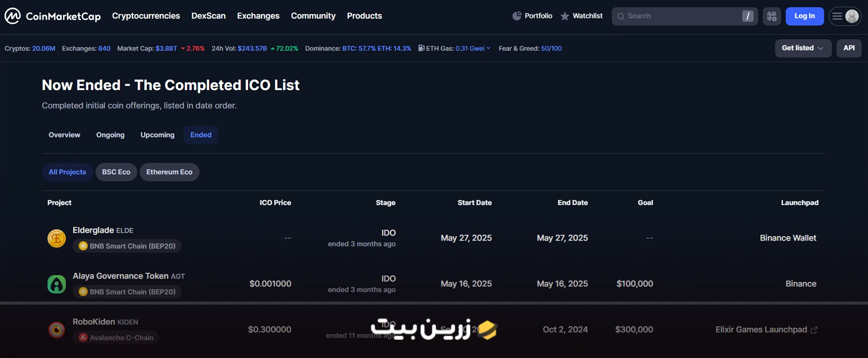The height and width of the screenshot is (358, 868).
Task: Click the Launchpad column header
Action: pos(800,203)
